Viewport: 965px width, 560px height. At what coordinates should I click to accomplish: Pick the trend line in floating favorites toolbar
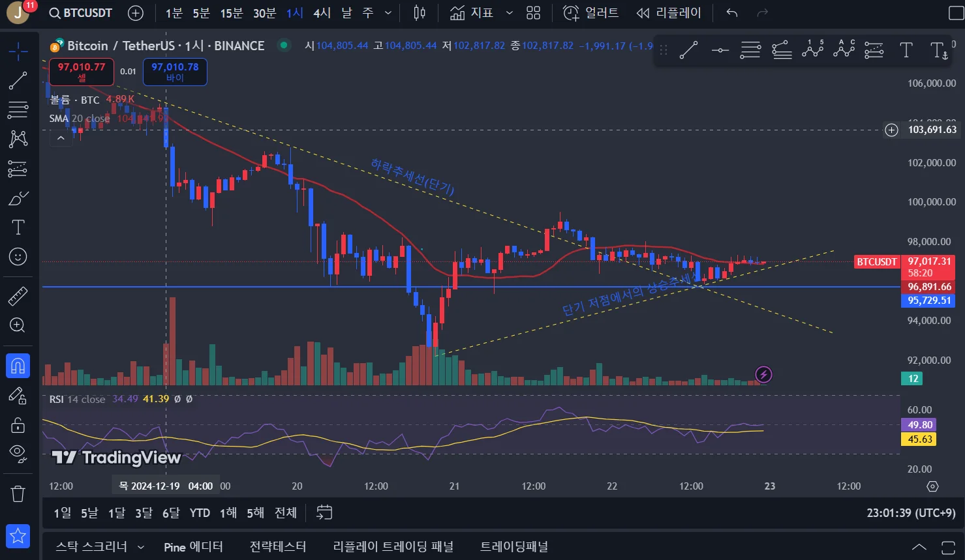[x=688, y=50]
